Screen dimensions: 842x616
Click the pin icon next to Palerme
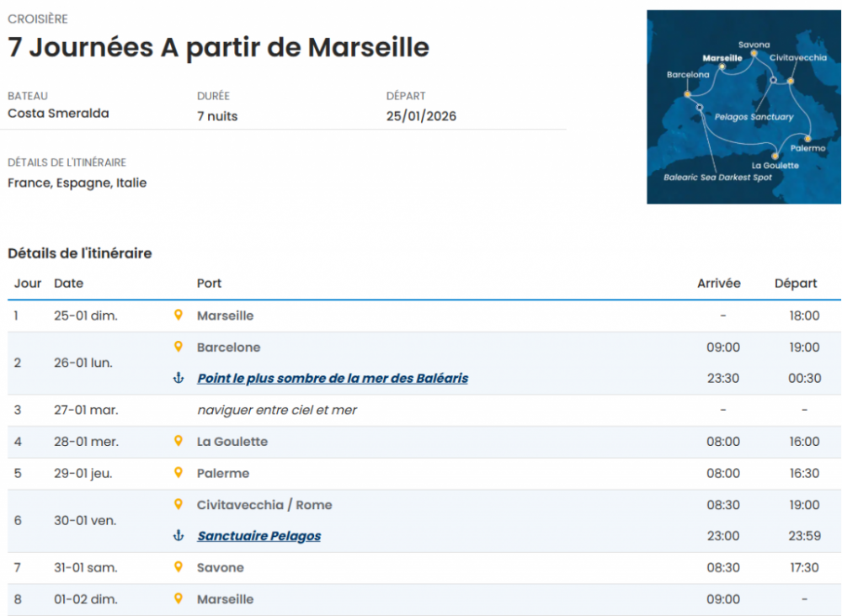[x=178, y=473]
